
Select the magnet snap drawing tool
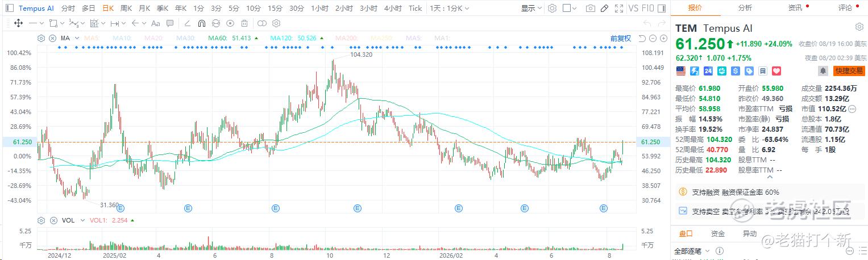coord(202,23)
